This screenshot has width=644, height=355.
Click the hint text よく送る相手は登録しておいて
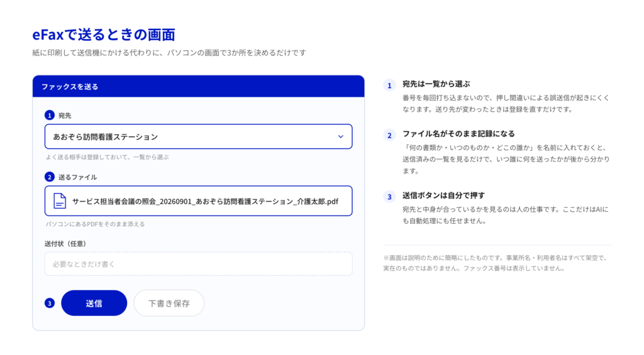[107, 157]
